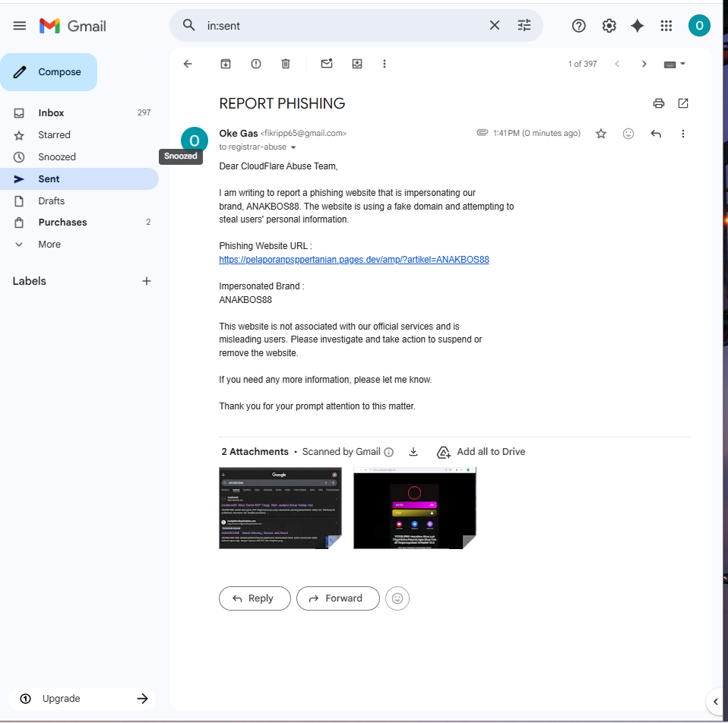Open the Purchases category

[x=79, y=223]
